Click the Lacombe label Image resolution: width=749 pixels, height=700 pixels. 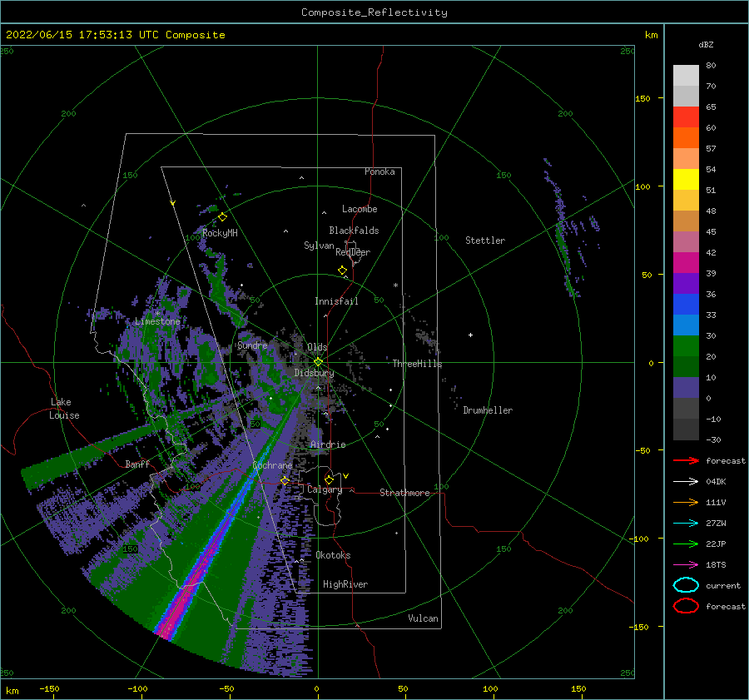click(x=360, y=209)
